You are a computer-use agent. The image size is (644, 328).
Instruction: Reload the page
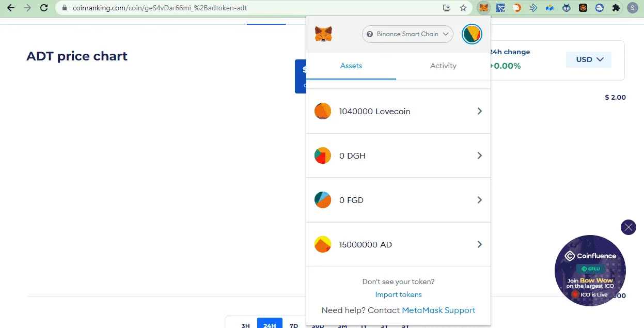pos(44,8)
